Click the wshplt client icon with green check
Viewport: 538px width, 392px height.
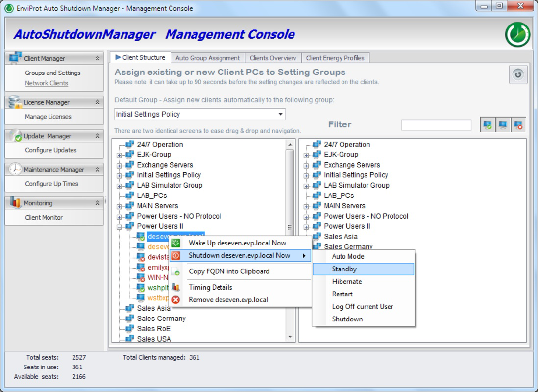(141, 288)
